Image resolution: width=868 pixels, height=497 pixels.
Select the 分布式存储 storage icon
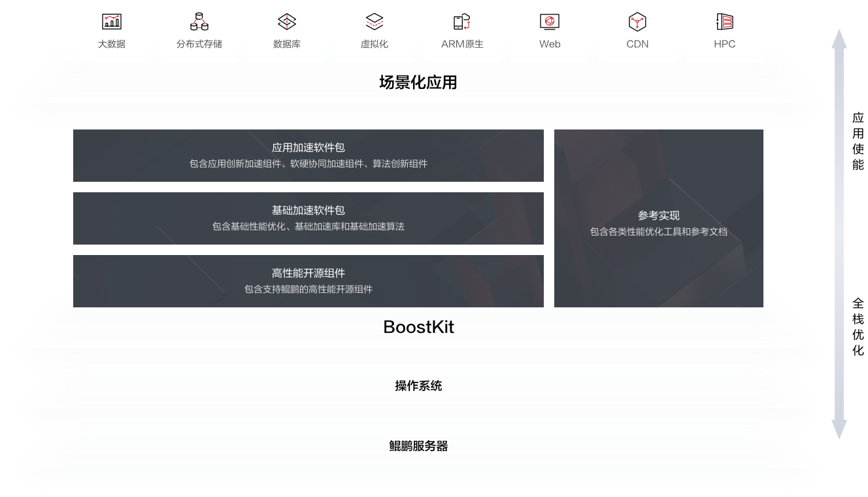click(x=199, y=22)
